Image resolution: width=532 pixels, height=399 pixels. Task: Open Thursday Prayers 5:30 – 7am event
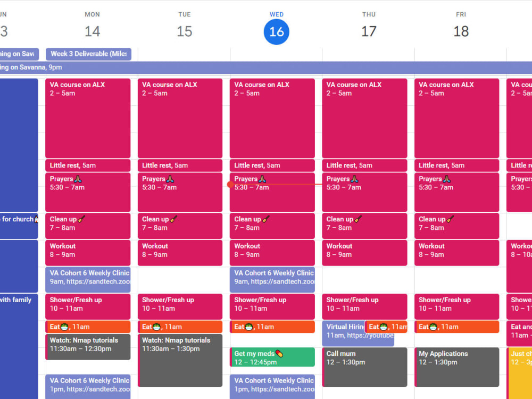[x=364, y=193]
